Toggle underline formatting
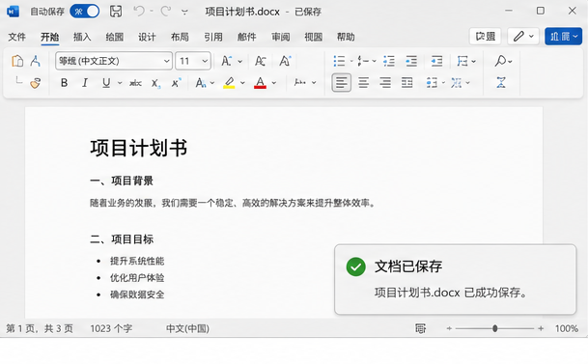The image size is (588, 364). coord(106,83)
